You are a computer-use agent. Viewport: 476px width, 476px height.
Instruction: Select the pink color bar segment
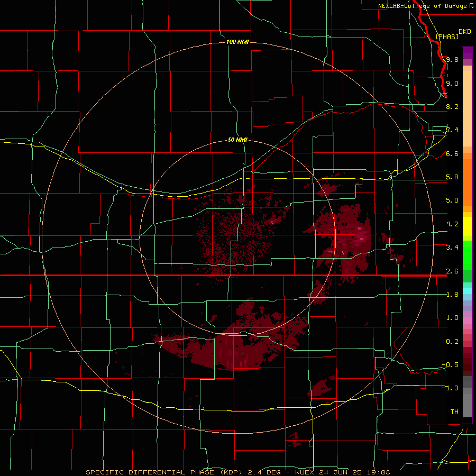click(467, 321)
